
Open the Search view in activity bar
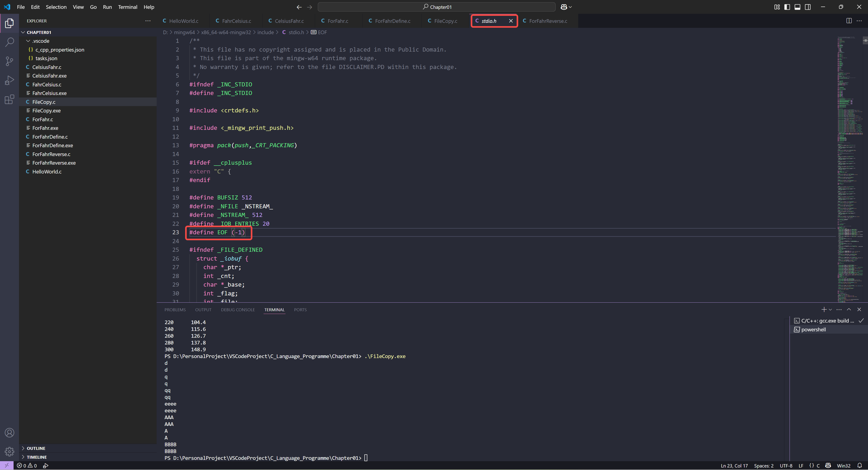9,42
